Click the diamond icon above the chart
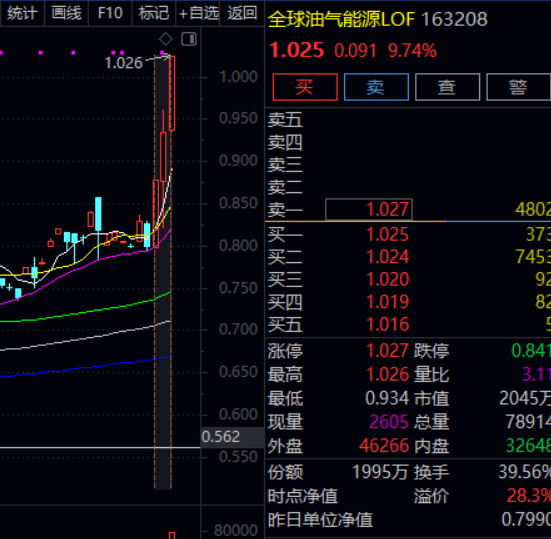 (x=166, y=39)
